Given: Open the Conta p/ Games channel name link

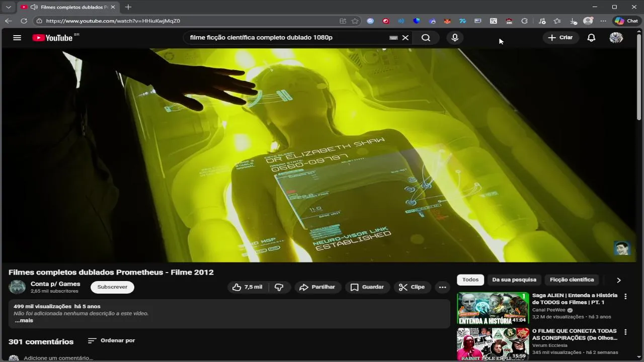Looking at the screenshot, I should [x=55, y=284].
